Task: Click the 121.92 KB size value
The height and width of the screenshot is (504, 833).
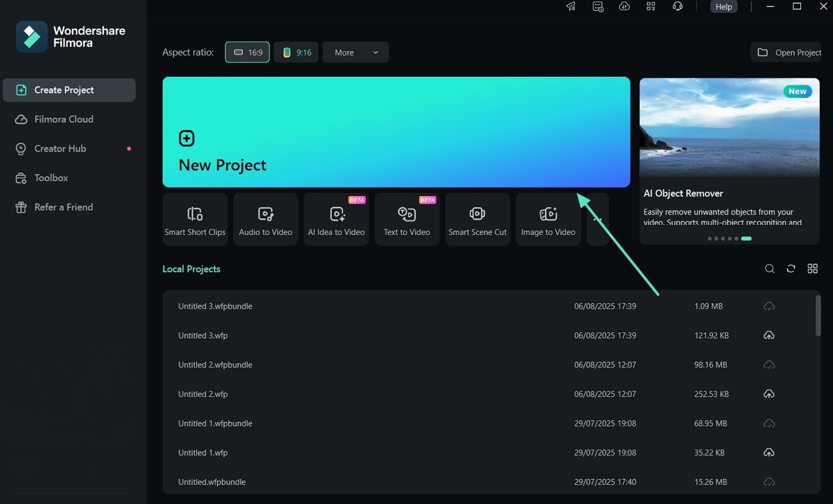Action: click(x=711, y=336)
